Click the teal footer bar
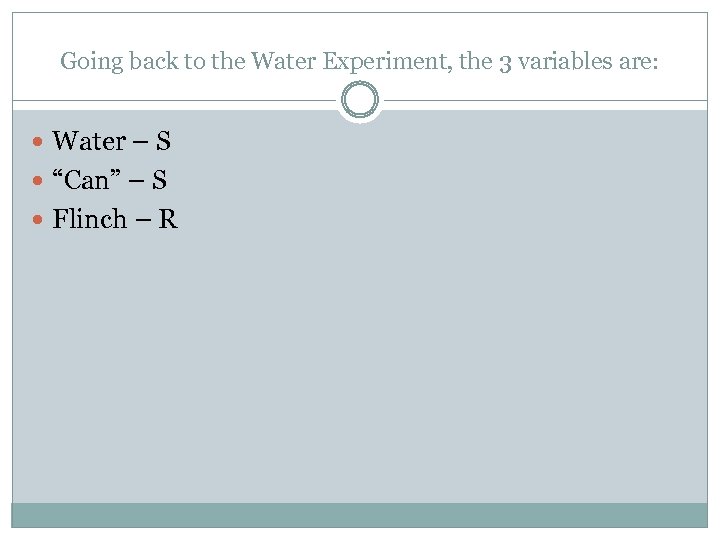This screenshot has width=720, height=540. point(359,514)
